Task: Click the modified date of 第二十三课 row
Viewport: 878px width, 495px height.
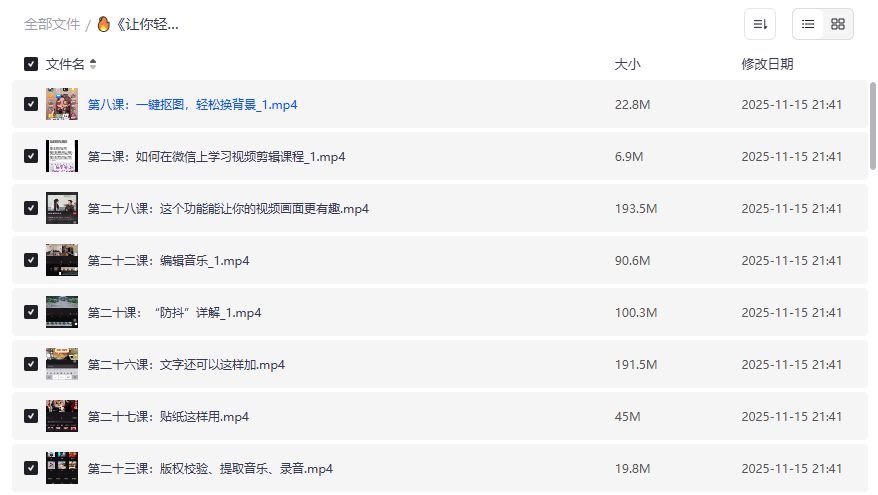Action: pos(792,469)
